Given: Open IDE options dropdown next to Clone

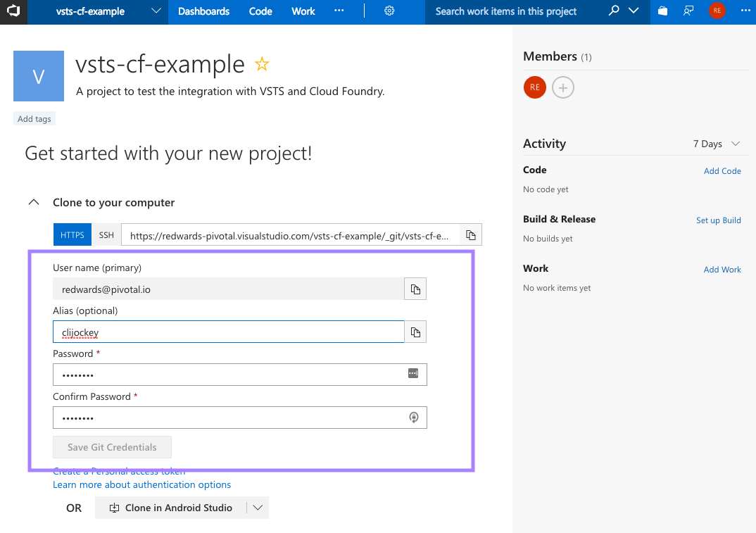Looking at the screenshot, I should point(258,508).
